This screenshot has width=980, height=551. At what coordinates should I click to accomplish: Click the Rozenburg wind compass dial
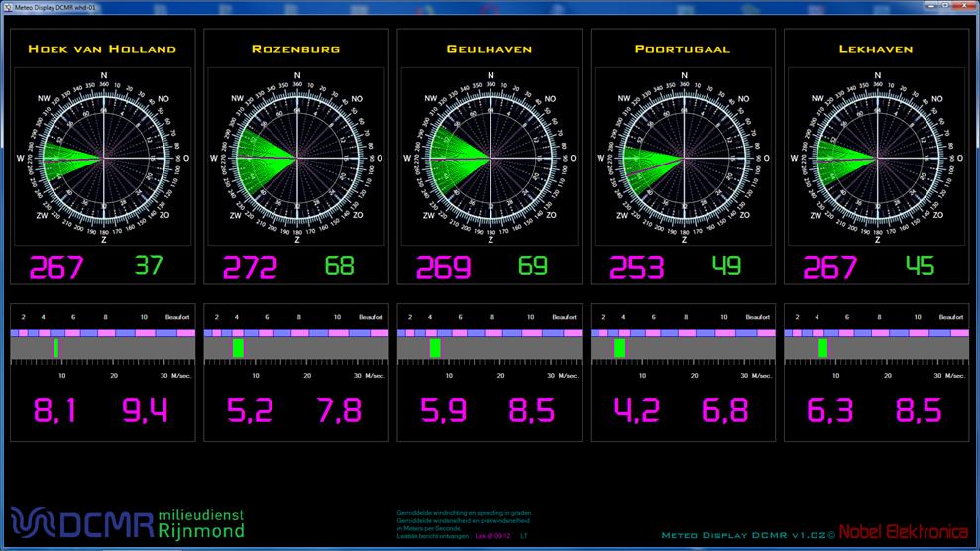point(296,158)
